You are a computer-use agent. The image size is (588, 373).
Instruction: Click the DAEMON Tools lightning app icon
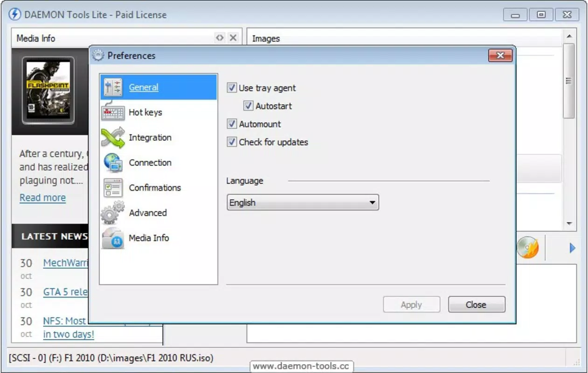(15, 14)
